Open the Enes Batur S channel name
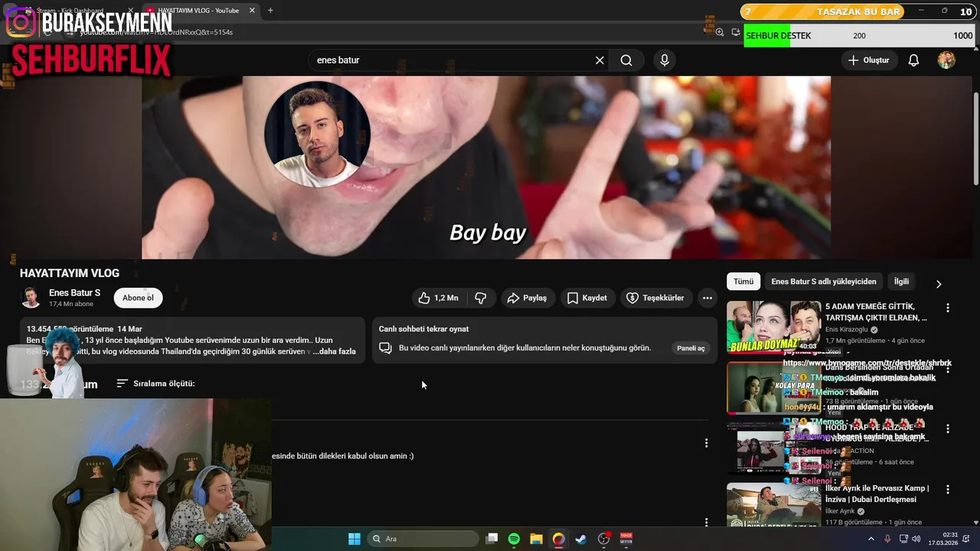Screen dimensions: 980x551 tap(74, 292)
